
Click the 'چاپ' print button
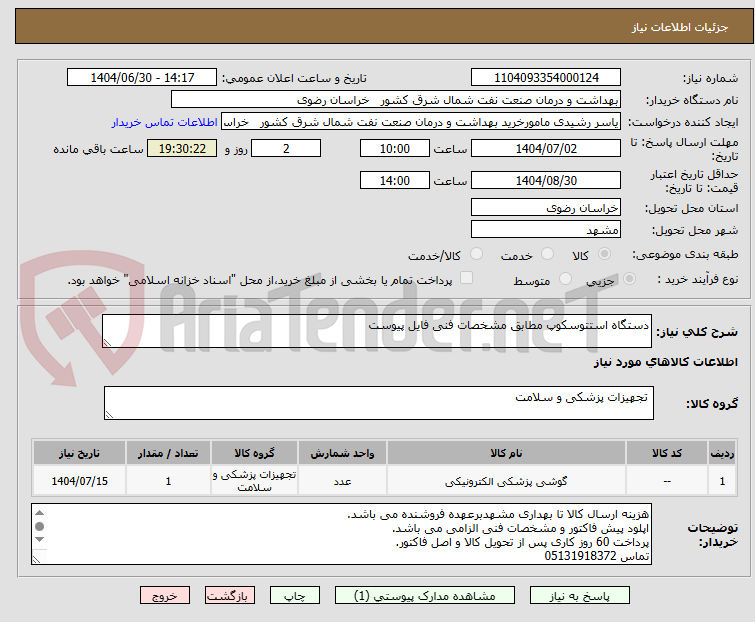tap(295, 596)
